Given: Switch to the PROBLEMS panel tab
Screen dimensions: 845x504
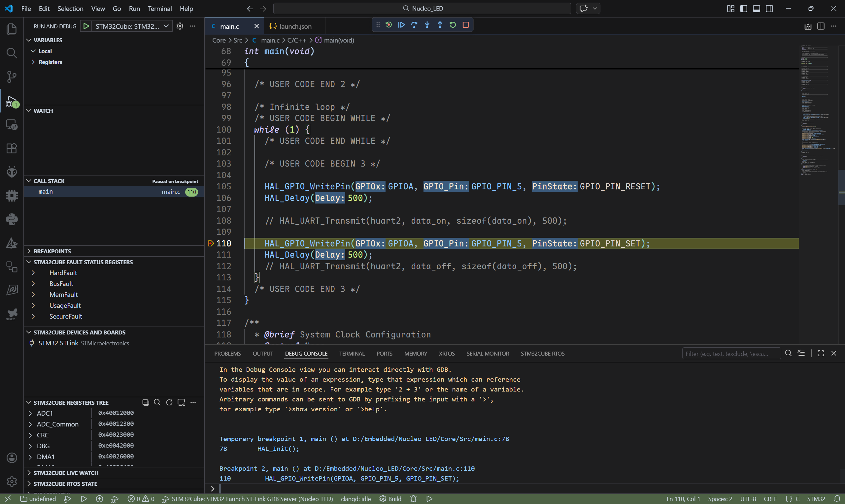Looking at the screenshot, I should tap(228, 354).
